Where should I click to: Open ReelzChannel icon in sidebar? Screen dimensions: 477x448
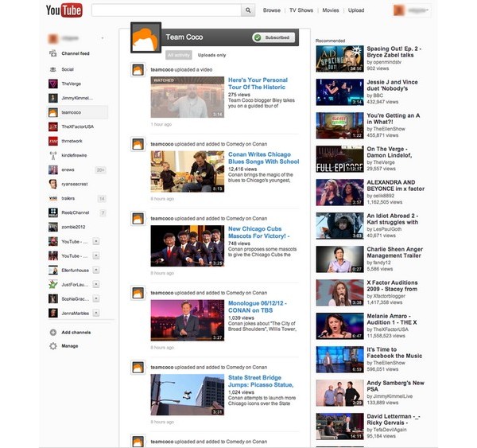click(x=53, y=212)
